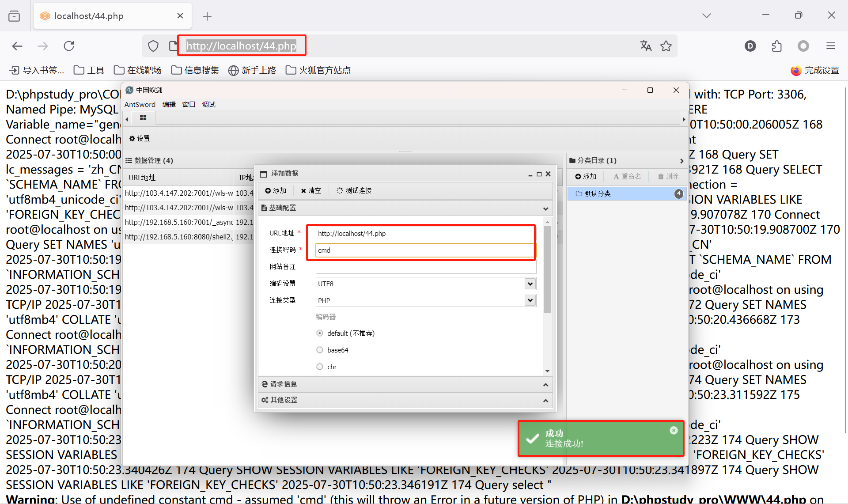Click the shield tracking protection icon

[153, 46]
